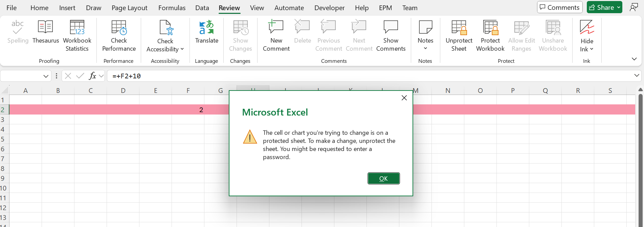Select cell F2 containing 2
644x227 pixels.
click(188, 110)
